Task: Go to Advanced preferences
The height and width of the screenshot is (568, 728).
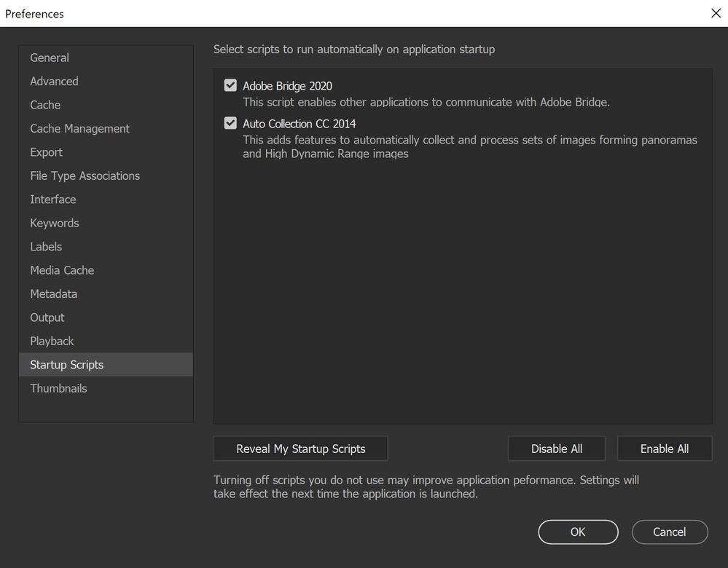Action: coord(106,82)
